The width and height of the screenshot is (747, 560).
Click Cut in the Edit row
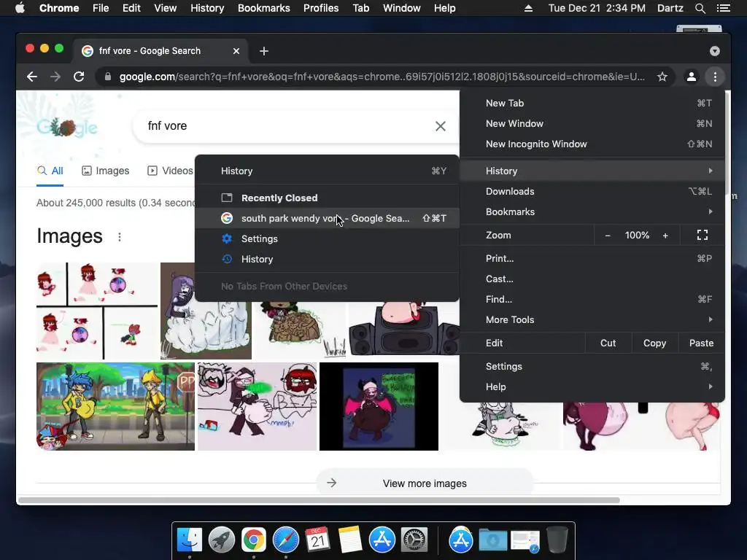[x=608, y=343]
